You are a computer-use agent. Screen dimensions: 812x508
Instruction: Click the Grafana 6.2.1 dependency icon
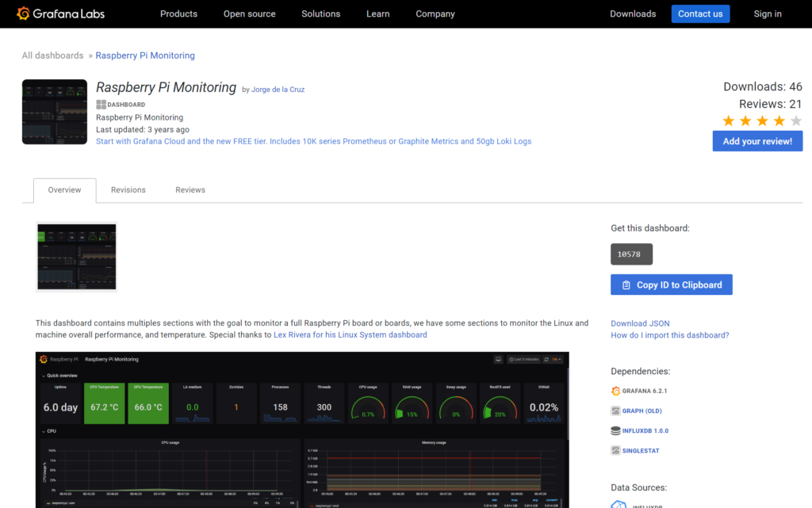pos(615,391)
